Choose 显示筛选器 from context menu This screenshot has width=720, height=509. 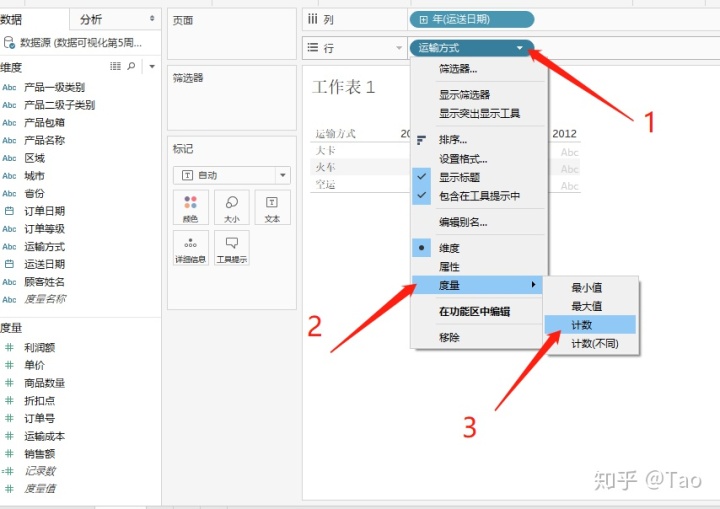(478, 95)
